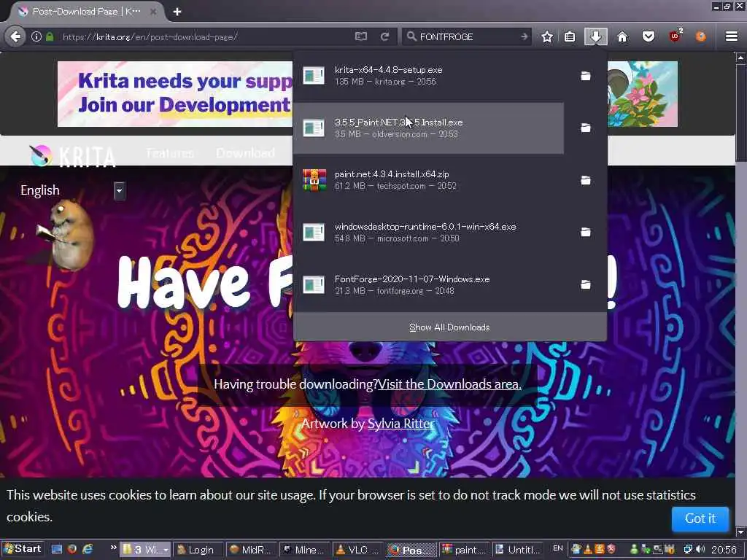Click the Krita logo in site header
Image resolution: width=747 pixels, height=560 pixels.
[72, 155]
